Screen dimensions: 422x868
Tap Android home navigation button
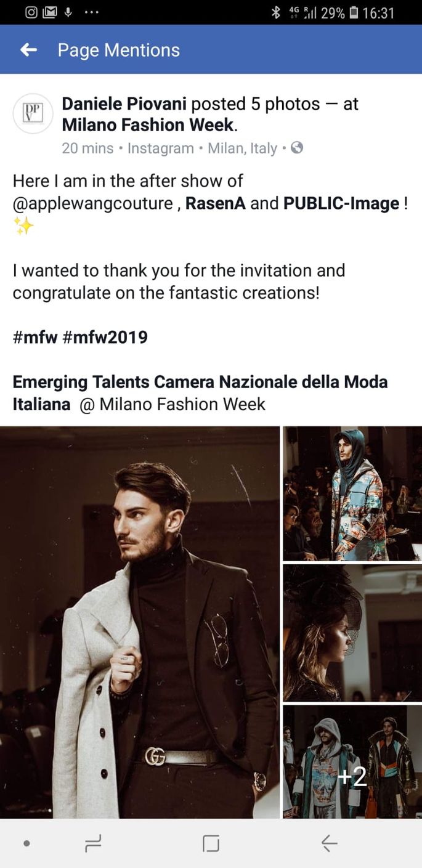coord(211,843)
